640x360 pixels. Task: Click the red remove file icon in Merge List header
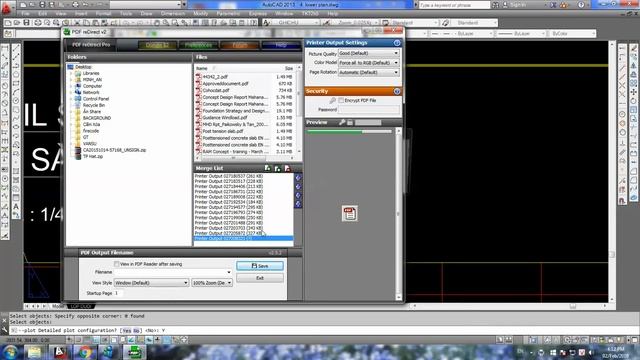click(287, 168)
